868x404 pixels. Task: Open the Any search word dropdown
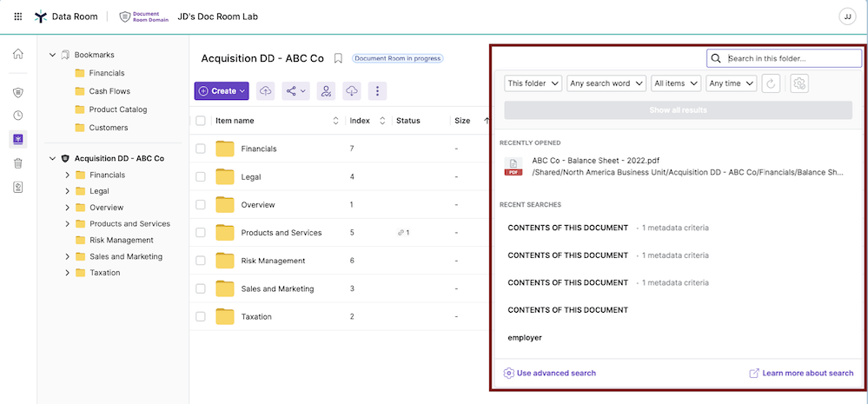coord(606,83)
